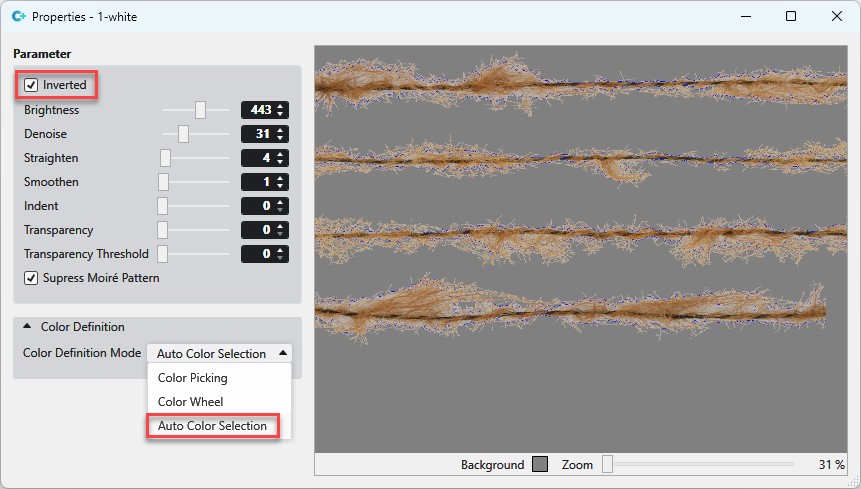861x489 pixels.
Task: Select Color Picking option
Action: [x=192, y=378]
